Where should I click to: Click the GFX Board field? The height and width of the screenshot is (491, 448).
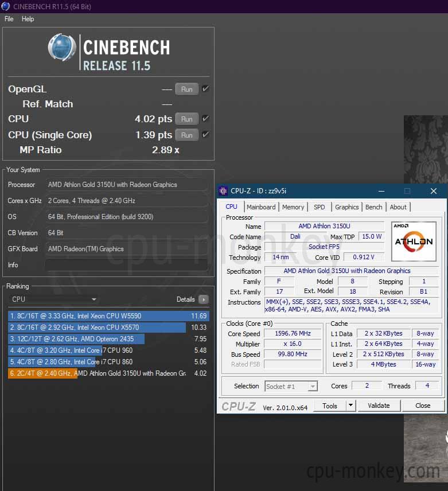click(126, 249)
